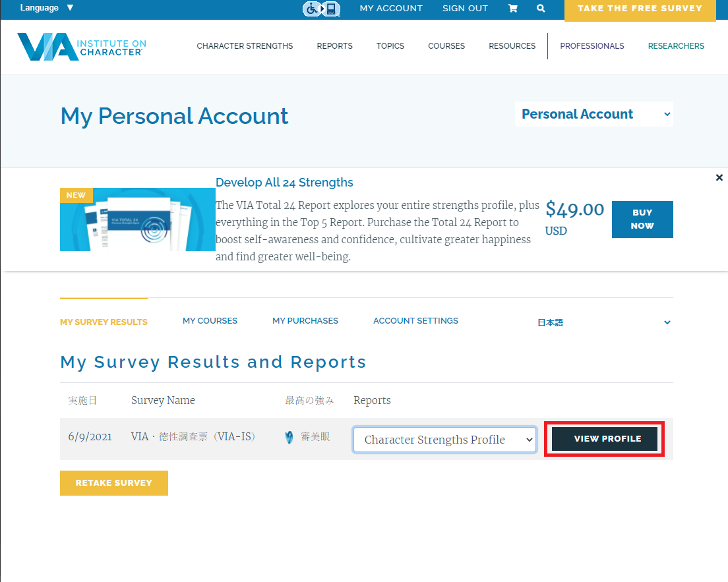
Task: Switch to the ACCOUNT SETTINGS tab
Action: (415, 320)
